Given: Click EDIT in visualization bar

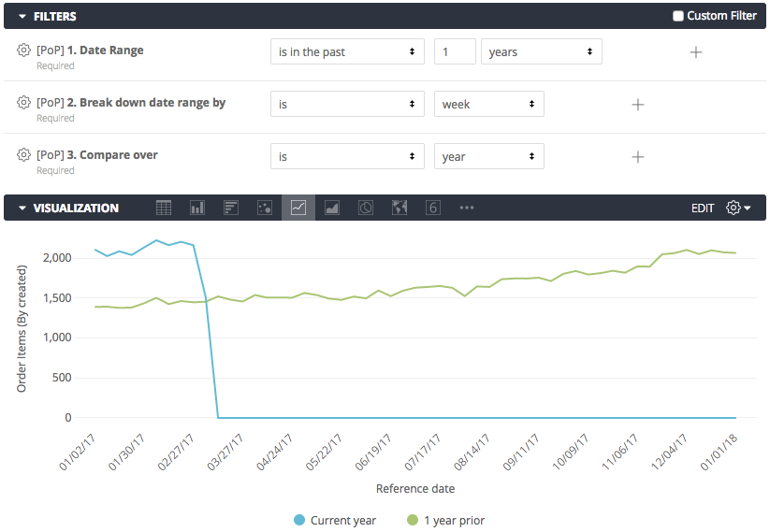Looking at the screenshot, I should [703, 208].
